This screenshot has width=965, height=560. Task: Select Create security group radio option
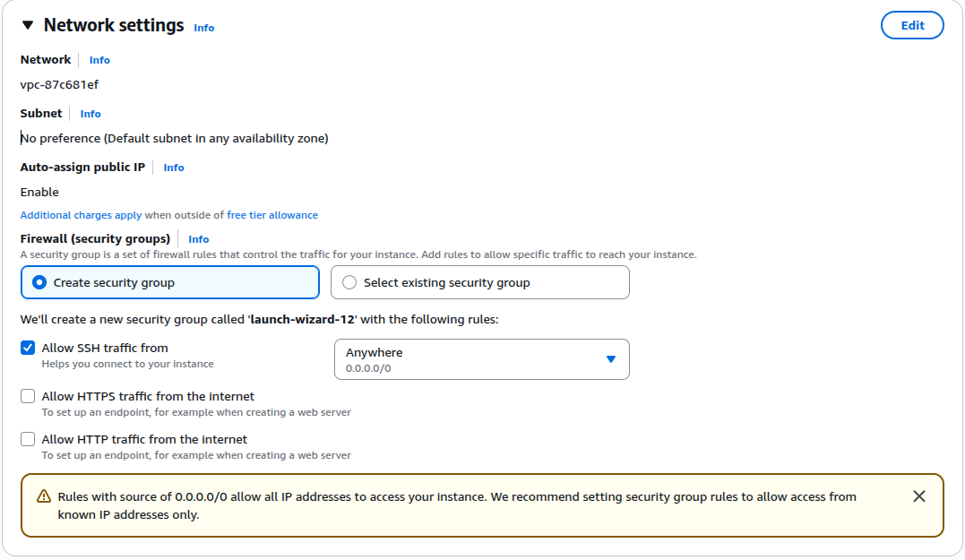pos(39,282)
